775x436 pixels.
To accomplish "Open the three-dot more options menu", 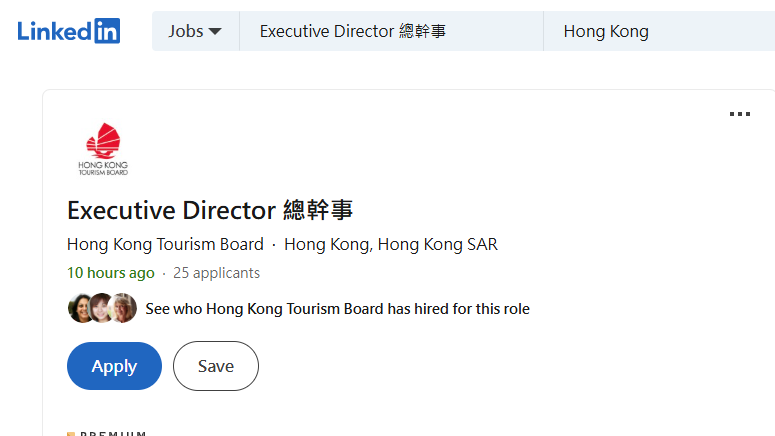I will [x=739, y=115].
